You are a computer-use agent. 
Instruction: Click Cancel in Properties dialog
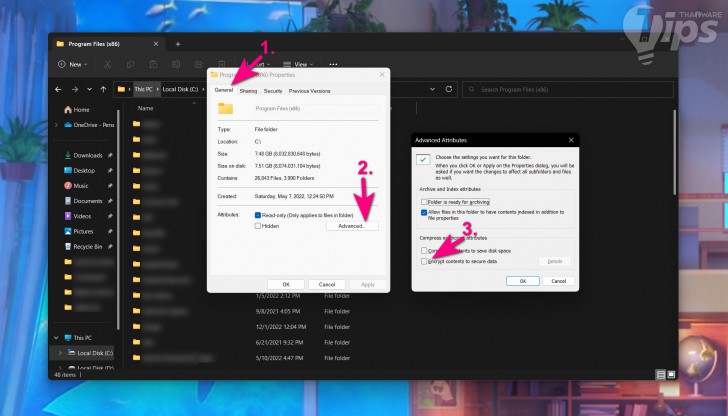point(327,284)
